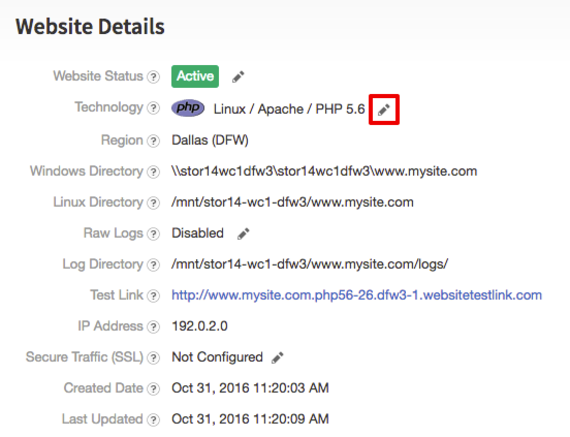
Task: Show help for Last Updated
Action: (x=153, y=420)
